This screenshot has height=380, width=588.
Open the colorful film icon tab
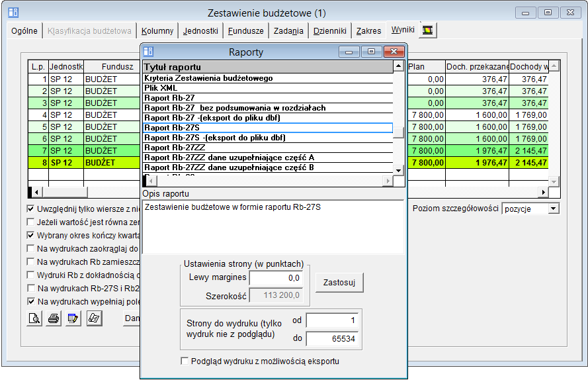tap(428, 30)
